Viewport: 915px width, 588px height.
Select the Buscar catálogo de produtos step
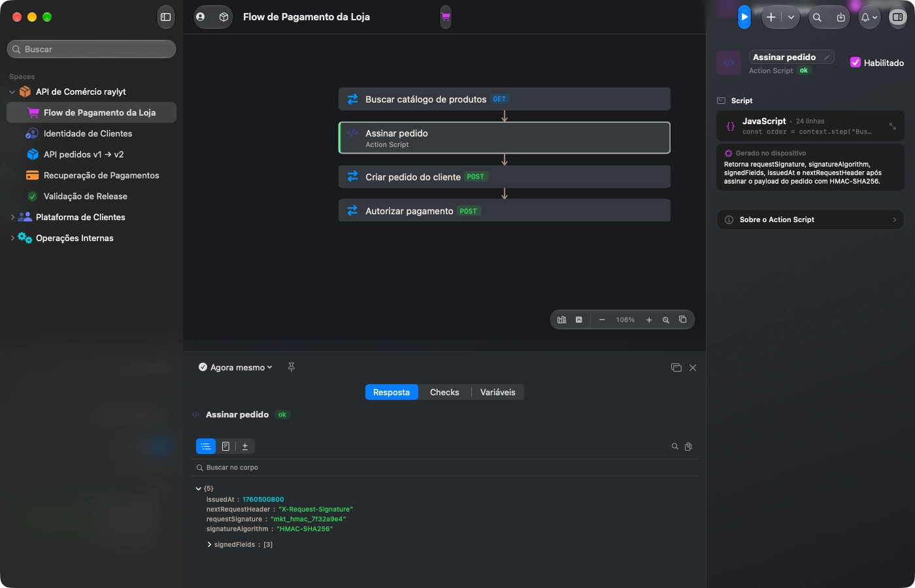[505, 99]
